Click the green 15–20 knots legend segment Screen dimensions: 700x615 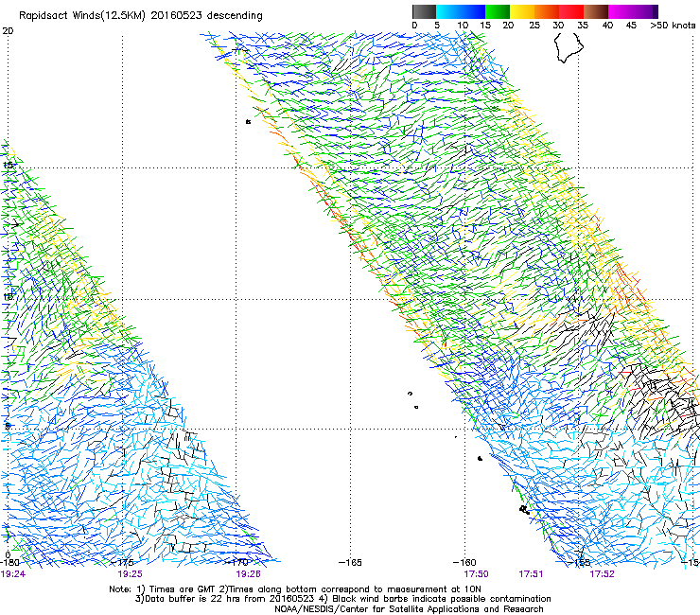[x=498, y=11]
